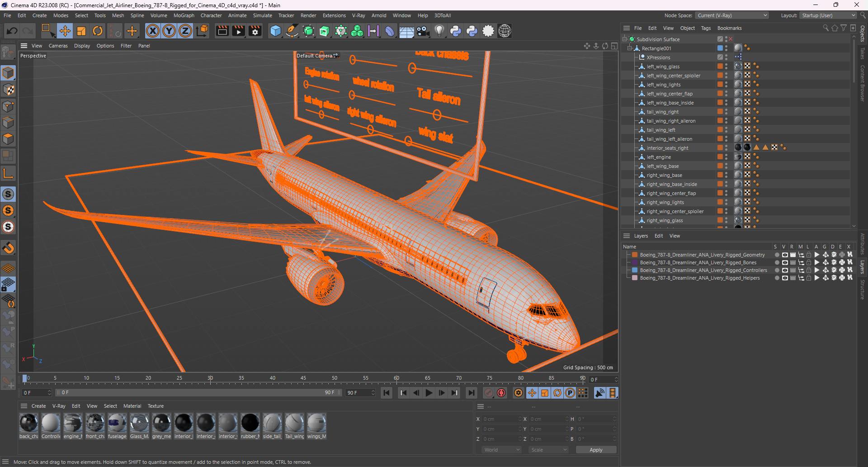Toggle X axis lock icon
The height and width of the screenshot is (467, 868).
point(153,31)
